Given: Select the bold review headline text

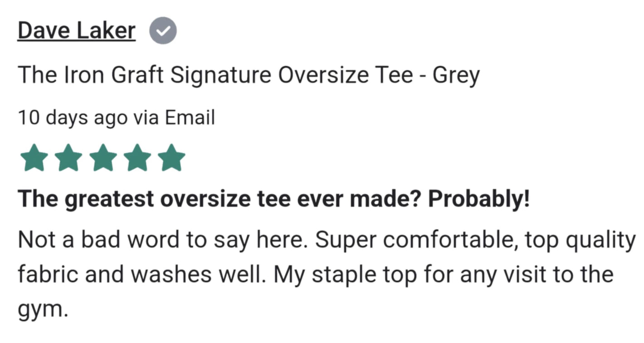Looking at the screenshot, I should point(273,199).
